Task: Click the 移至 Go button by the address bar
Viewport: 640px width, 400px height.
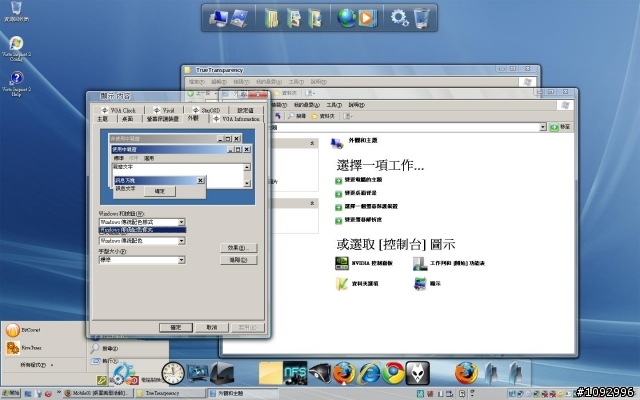Action: click(x=560, y=127)
